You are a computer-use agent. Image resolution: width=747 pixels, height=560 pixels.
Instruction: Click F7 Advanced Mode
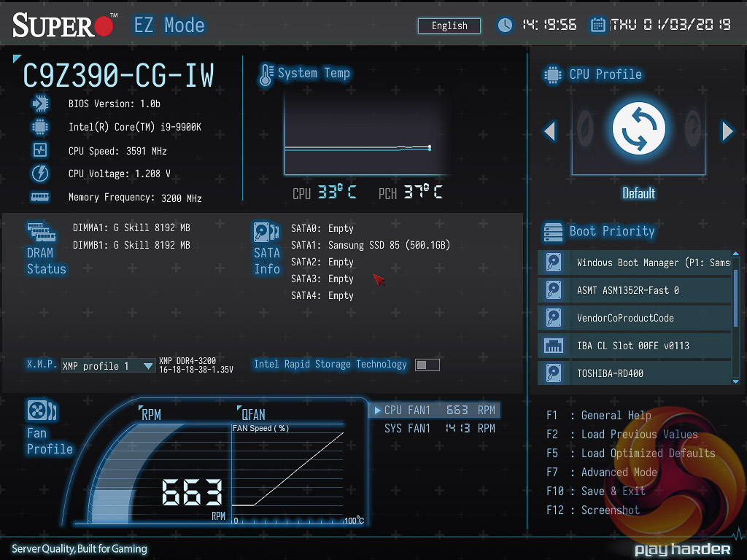[x=602, y=472]
